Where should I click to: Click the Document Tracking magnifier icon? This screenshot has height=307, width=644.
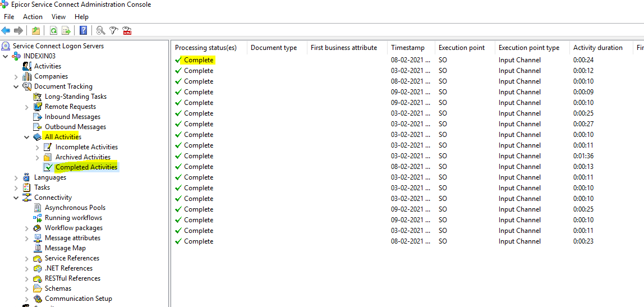(27, 86)
